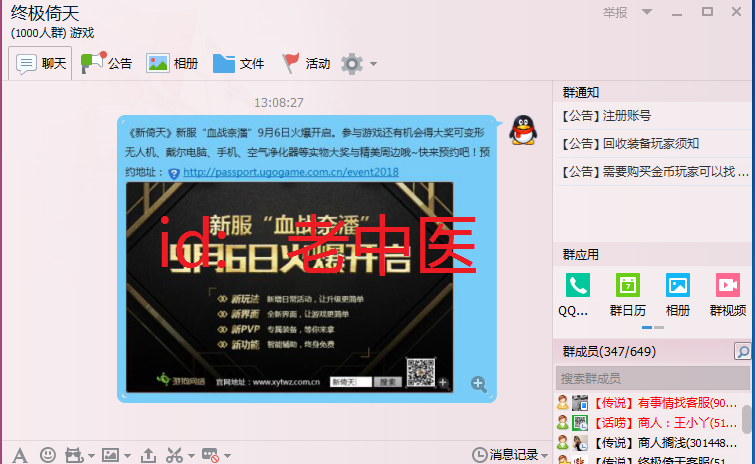The height and width of the screenshot is (464, 755).
Task: Click the 群成员(347/649) header
Action: [x=609, y=351]
